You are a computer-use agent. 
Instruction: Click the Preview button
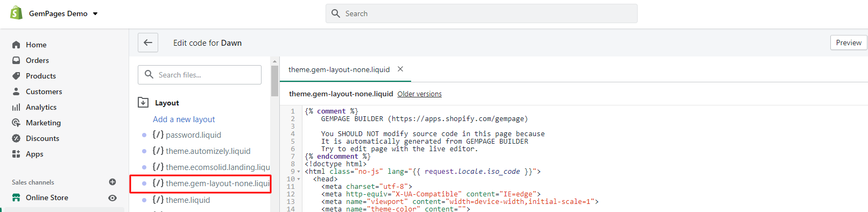click(849, 43)
